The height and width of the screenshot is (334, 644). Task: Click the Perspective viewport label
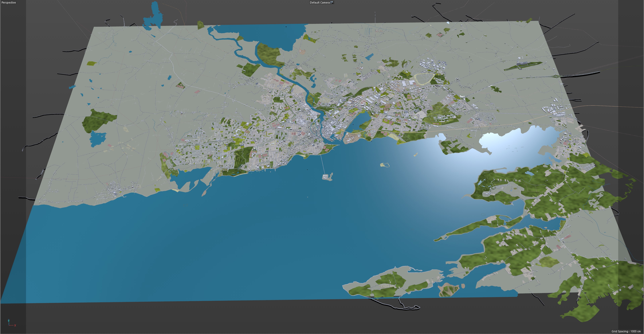click(9, 3)
